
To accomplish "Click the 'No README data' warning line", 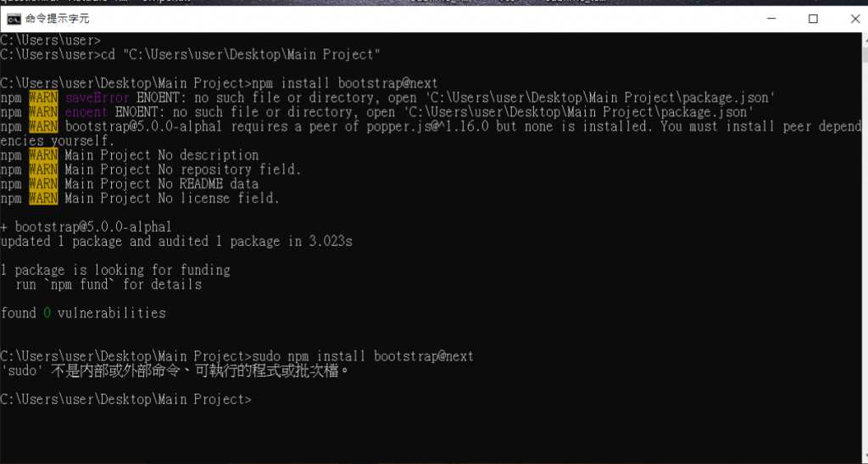I will (x=130, y=184).
